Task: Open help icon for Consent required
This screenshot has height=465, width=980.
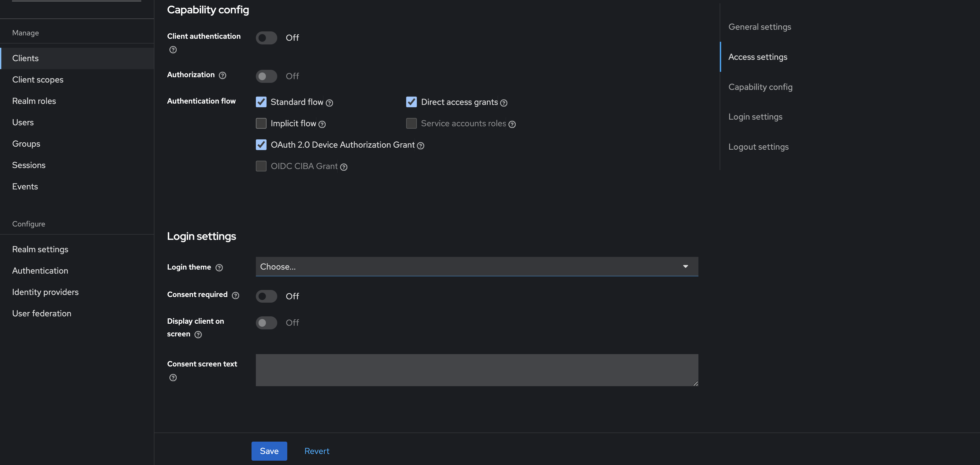Action: click(x=235, y=295)
